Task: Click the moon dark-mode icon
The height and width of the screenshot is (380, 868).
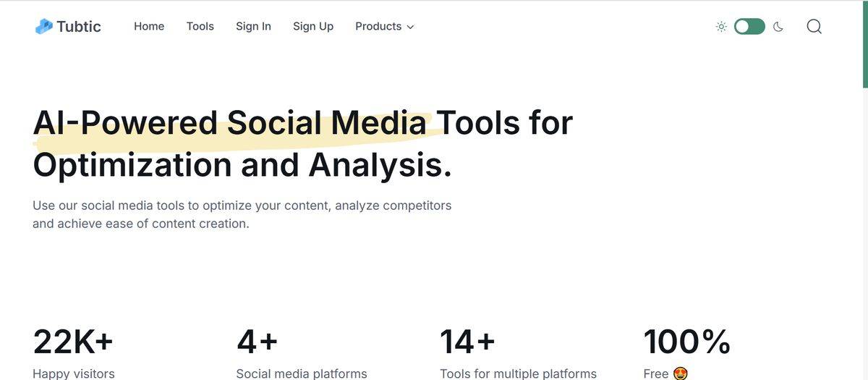Action: click(778, 27)
